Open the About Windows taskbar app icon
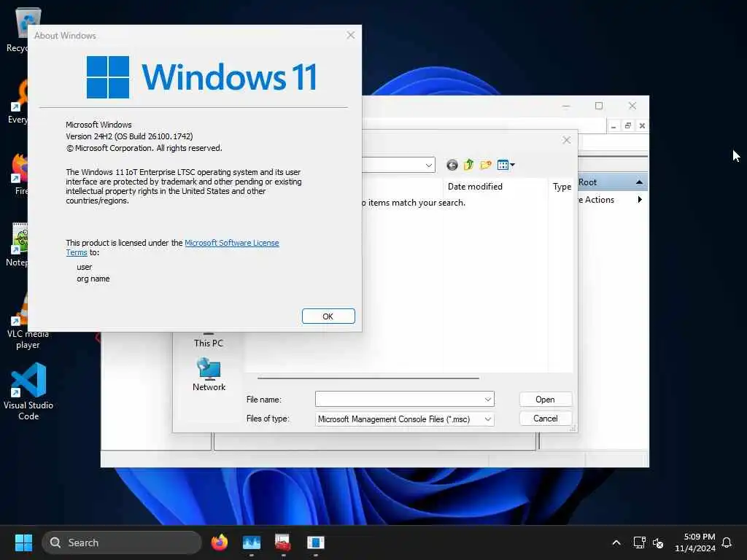Image resolution: width=747 pixels, height=560 pixels. [x=315, y=542]
